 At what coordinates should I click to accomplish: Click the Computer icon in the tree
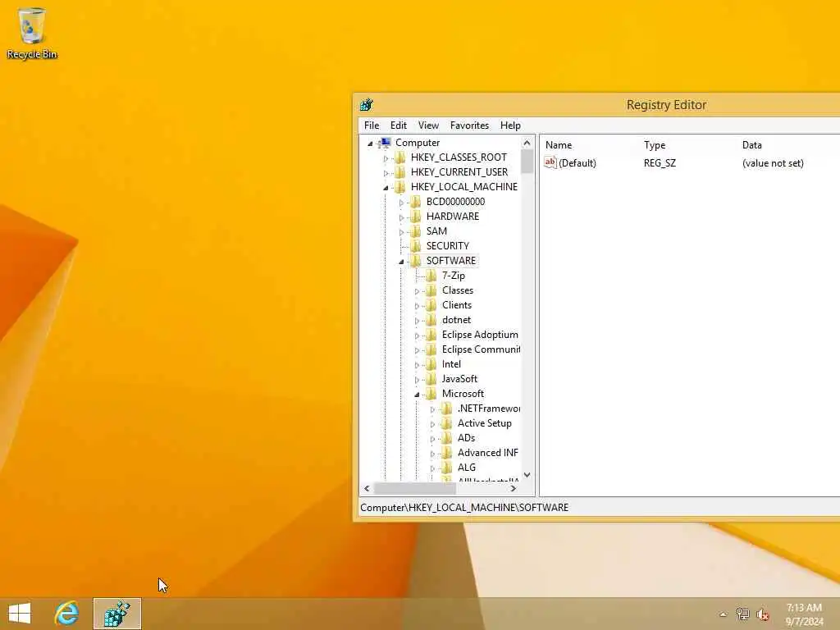(385, 143)
